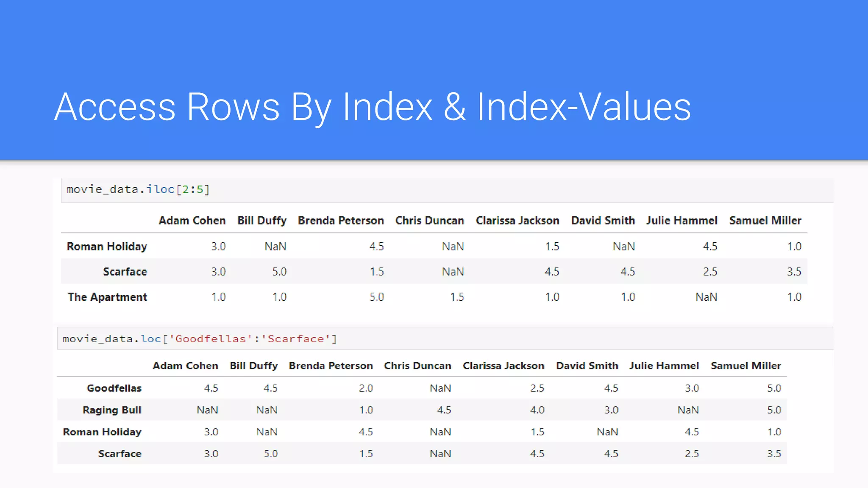Click Goodfellas Julie Hammel value 3.0
The height and width of the screenshot is (488, 868).
click(x=692, y=388)
